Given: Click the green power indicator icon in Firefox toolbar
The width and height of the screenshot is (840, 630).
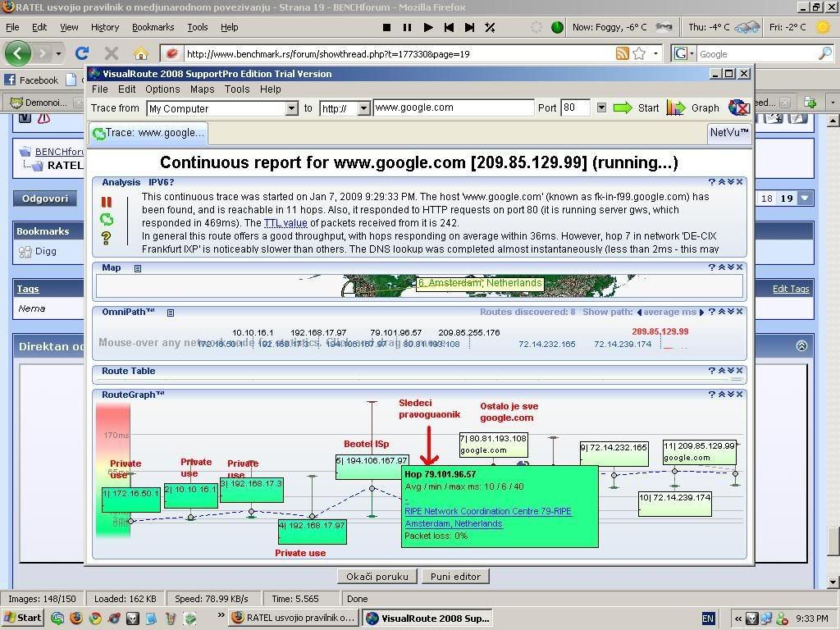Looking at the screenshot, I should coord(557,27).
